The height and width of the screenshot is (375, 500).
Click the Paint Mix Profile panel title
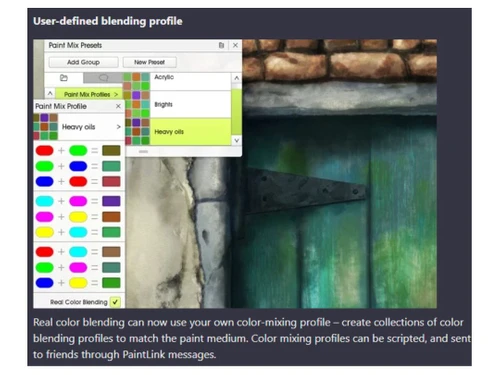(x=61, y=106)
